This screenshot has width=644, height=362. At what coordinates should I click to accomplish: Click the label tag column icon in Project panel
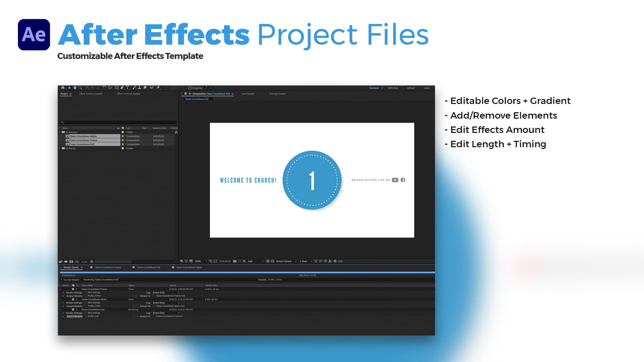tap(123, 128)
